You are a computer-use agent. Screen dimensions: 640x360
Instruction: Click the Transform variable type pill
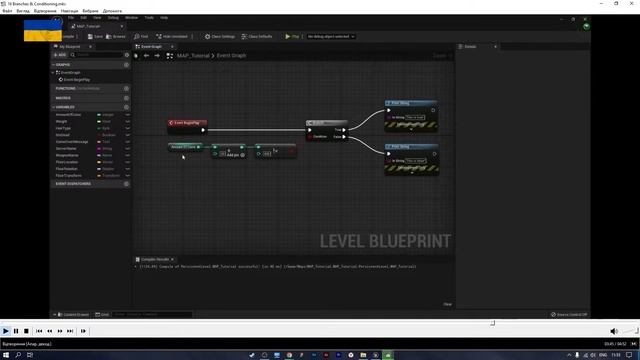click(x=109, y=176)
